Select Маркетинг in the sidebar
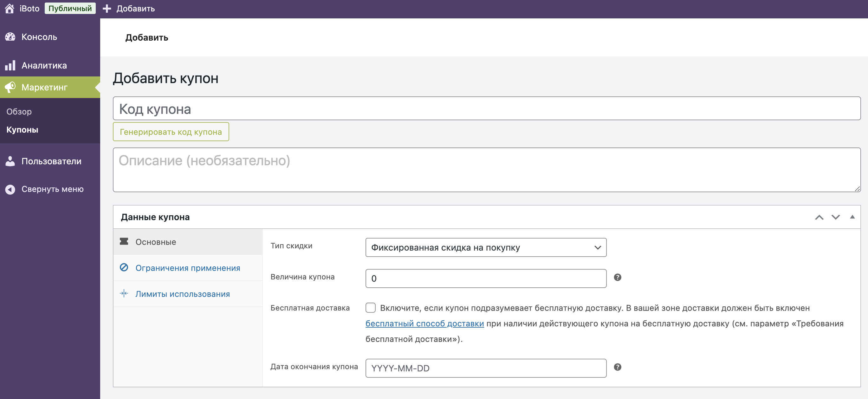This screenshot has height=399, width=868. 50,87
